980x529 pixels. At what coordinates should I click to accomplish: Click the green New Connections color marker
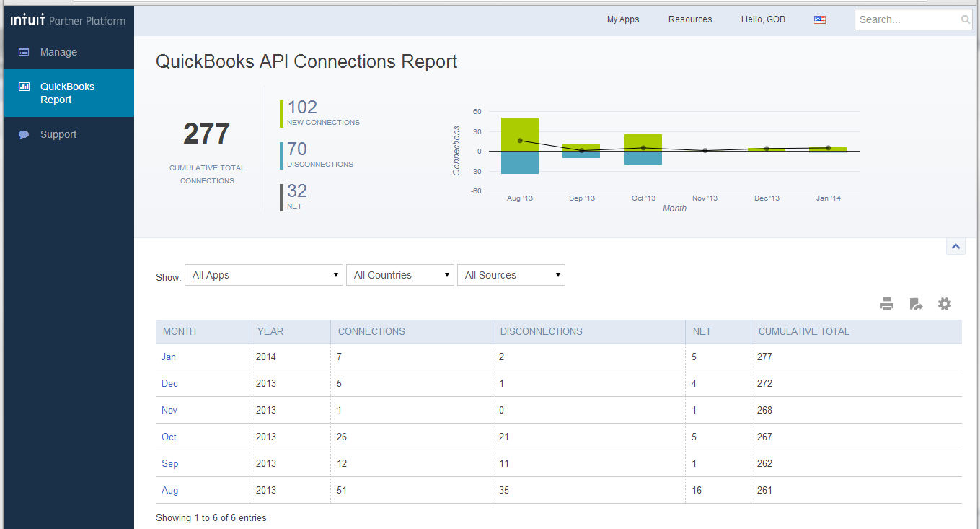(282, 114)
